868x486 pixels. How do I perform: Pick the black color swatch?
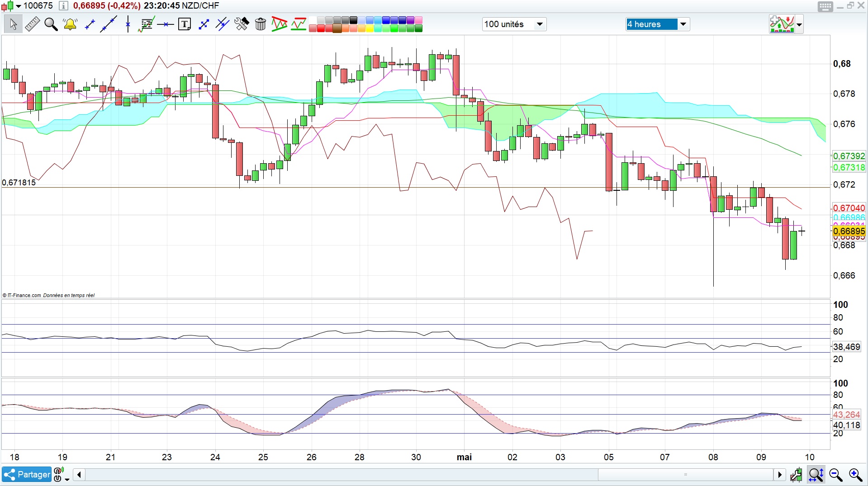click(353, 20)
